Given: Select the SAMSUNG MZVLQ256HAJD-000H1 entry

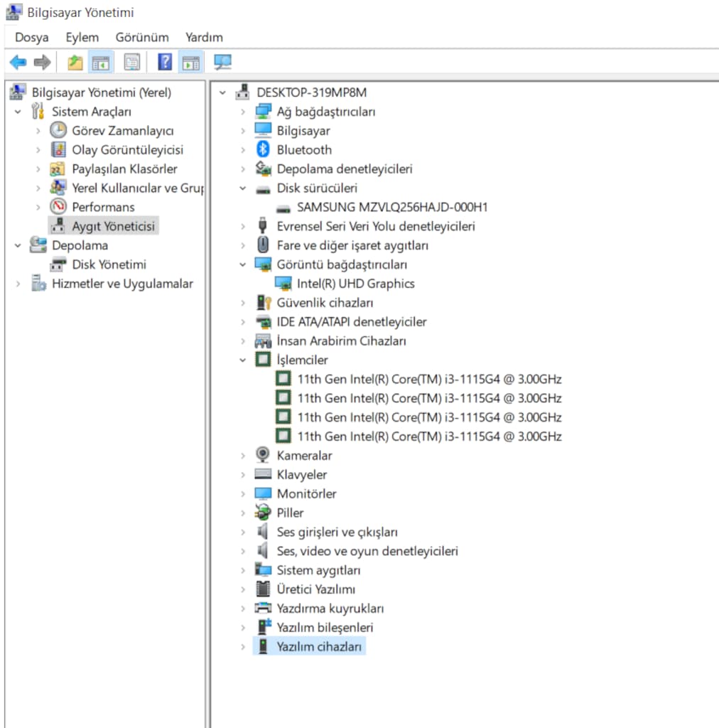Looking at the screenshot, I should coord(392,207).
